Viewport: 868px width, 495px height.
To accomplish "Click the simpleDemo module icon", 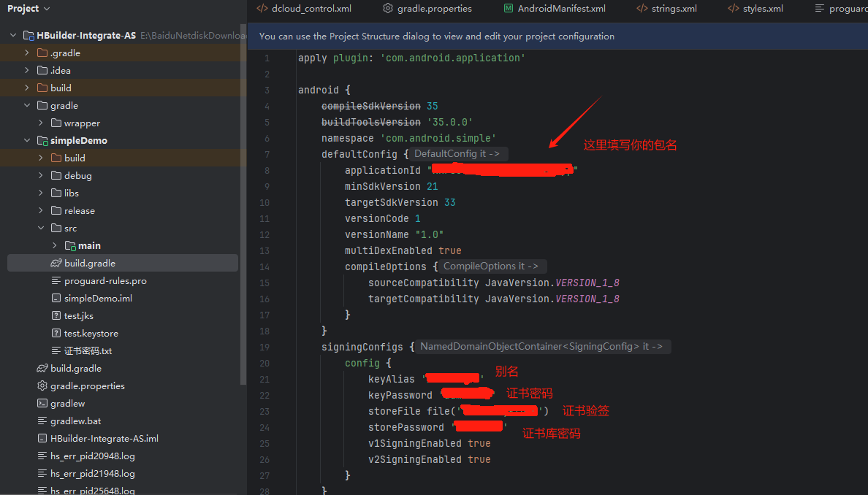I will point(42,140).
